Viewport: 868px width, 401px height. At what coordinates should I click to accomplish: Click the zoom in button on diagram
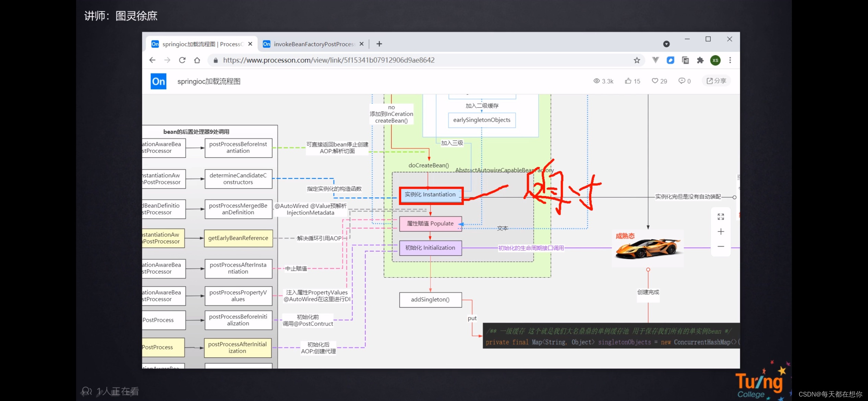721,232
